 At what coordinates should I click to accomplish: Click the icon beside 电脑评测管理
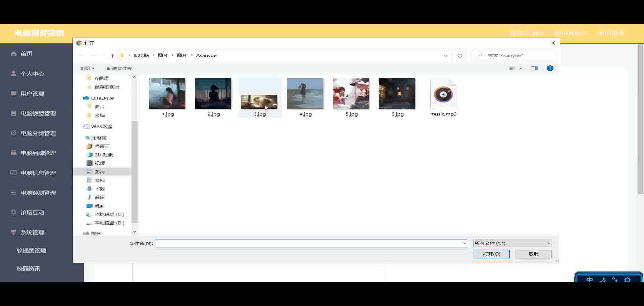pyautogui.click(x=13, y=193)
